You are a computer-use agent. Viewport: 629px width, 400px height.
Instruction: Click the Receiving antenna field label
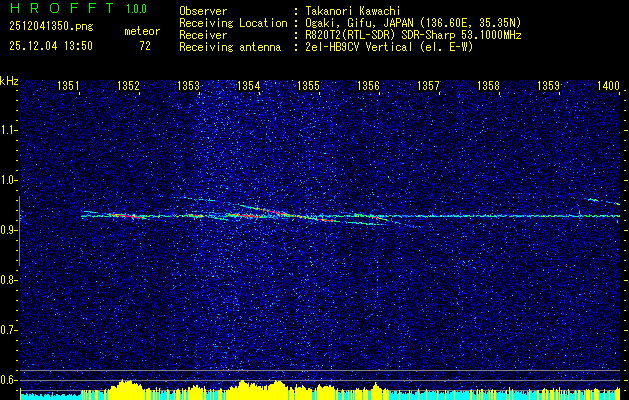tap(230, 47)
